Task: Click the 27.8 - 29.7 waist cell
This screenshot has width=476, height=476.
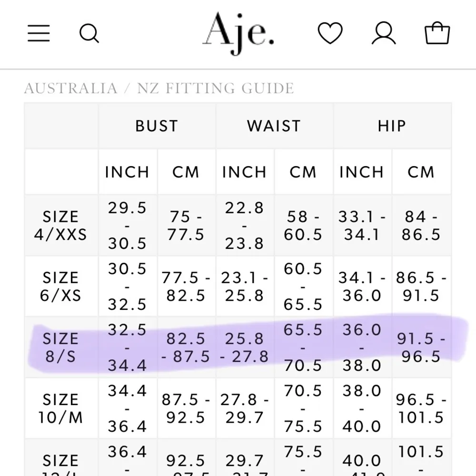Action: [x=245, y=408]
